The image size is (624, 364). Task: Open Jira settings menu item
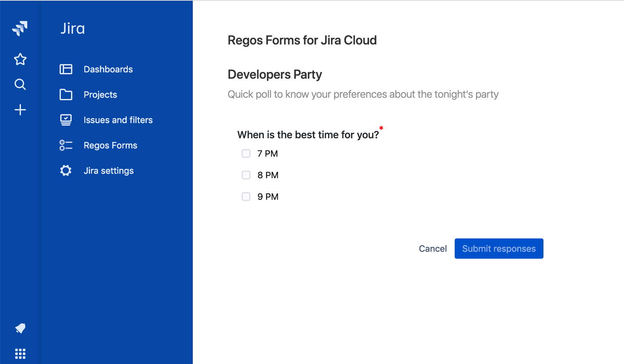coord(108,171)
